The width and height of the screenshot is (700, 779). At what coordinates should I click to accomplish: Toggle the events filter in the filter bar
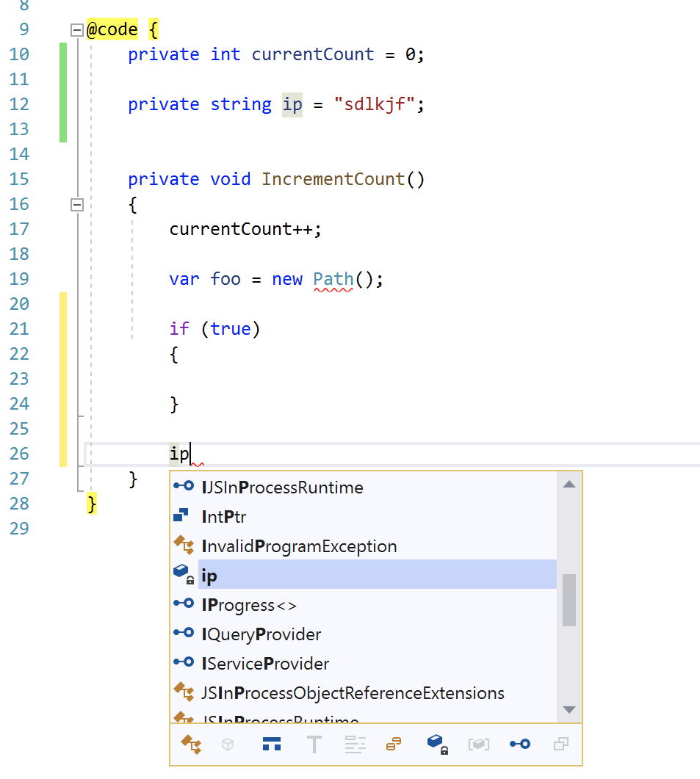coord(393,744)
